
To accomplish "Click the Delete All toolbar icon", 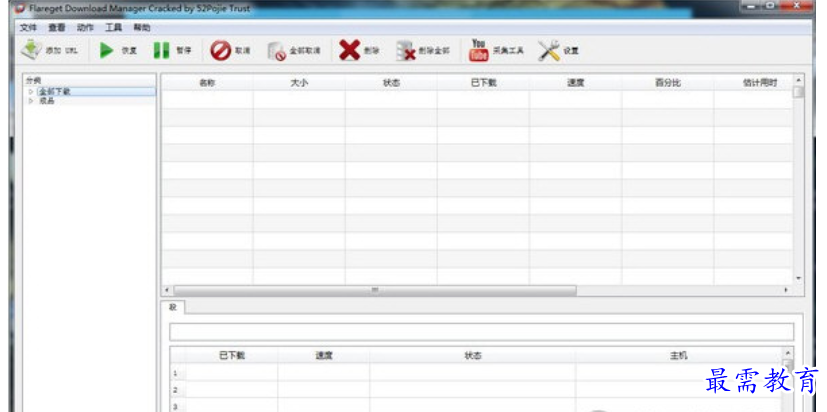I will click(406, 51).
